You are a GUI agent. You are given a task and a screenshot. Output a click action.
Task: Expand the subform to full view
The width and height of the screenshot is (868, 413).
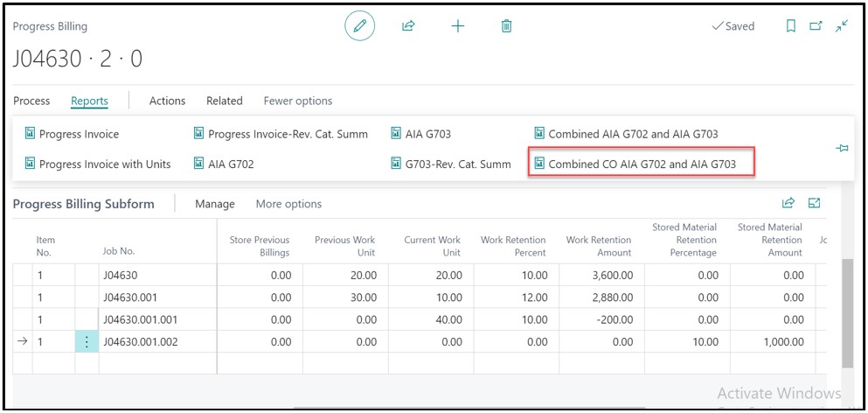(x=814, y=203)
